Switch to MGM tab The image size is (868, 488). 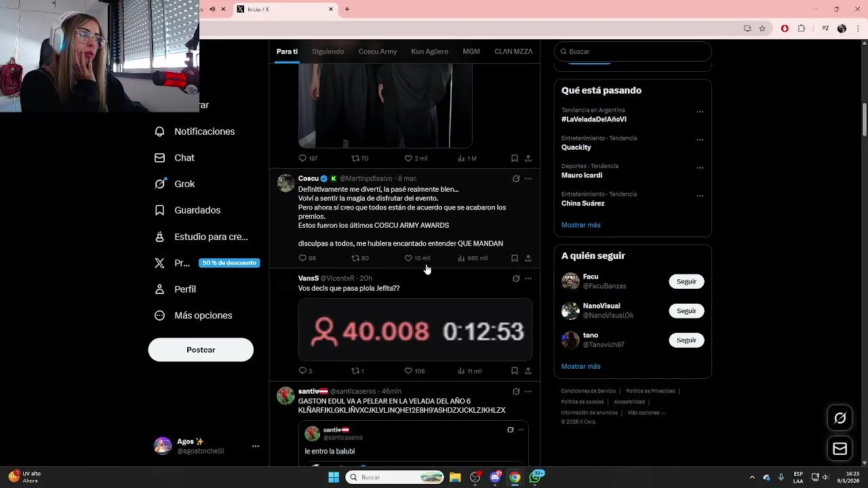coord(471,52)
